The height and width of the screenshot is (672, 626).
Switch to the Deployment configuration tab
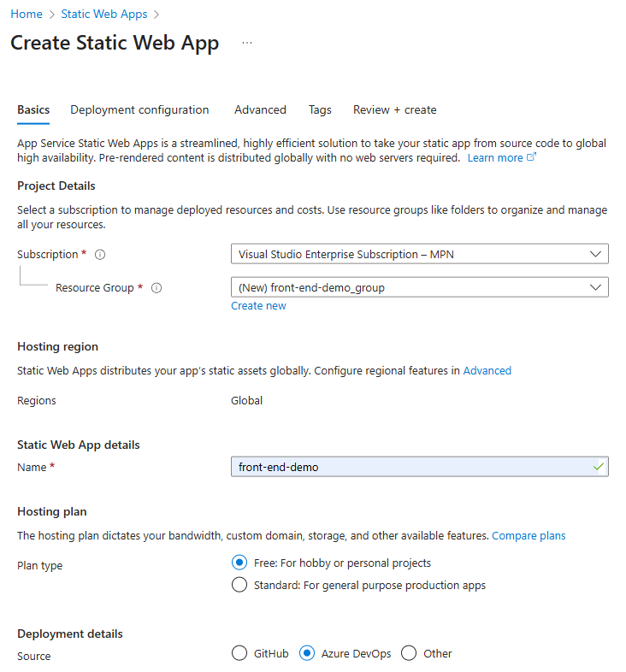[139, 110]
